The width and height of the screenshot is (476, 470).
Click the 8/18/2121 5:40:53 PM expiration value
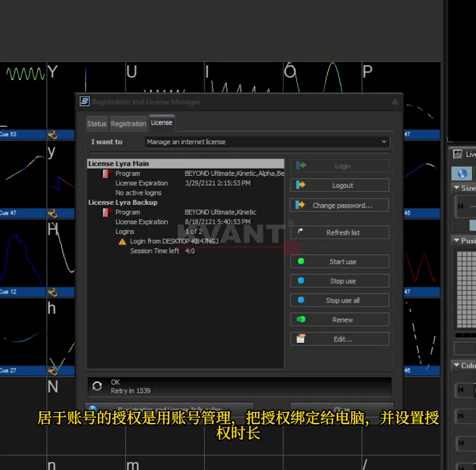(x=217, y=222)
